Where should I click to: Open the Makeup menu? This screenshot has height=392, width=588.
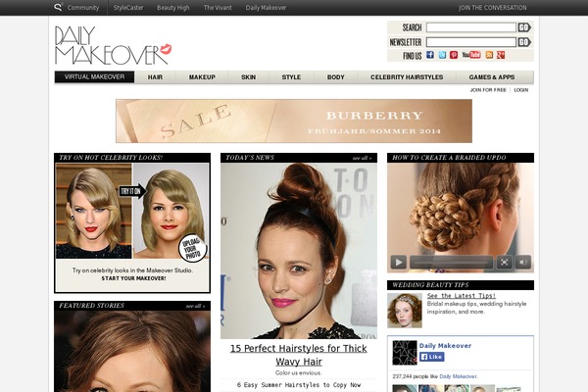(x=202, y=76)
